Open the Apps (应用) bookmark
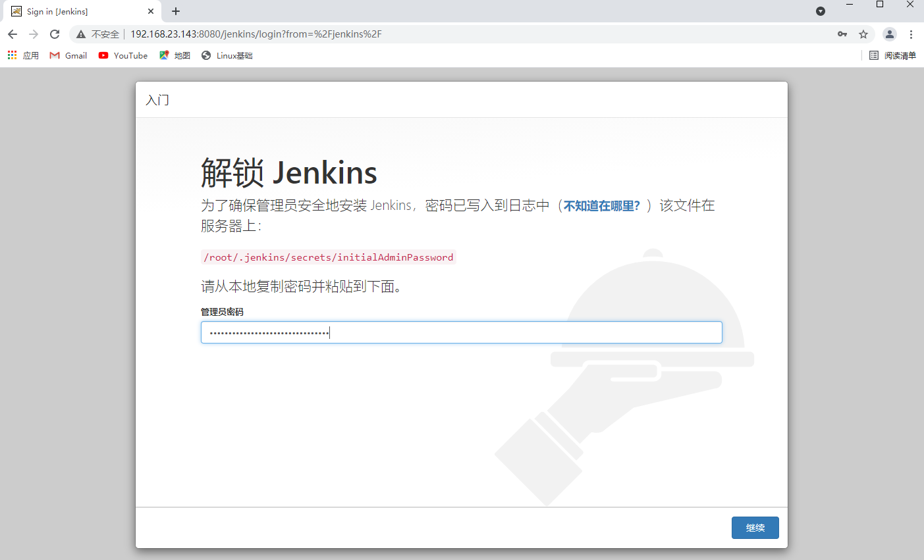This screenshot has height=560, width=924. [x=23, y=55]
